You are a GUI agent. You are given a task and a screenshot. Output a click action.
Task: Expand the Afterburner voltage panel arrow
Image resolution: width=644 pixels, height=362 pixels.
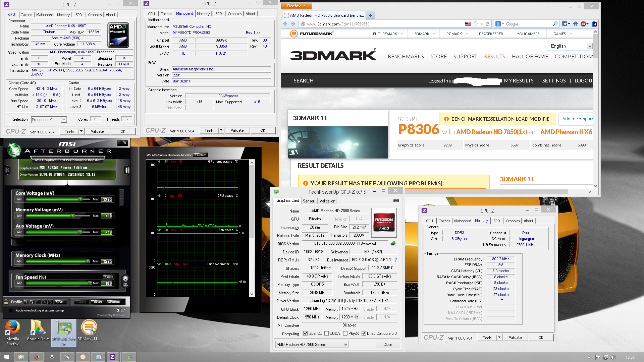point(121,198)
